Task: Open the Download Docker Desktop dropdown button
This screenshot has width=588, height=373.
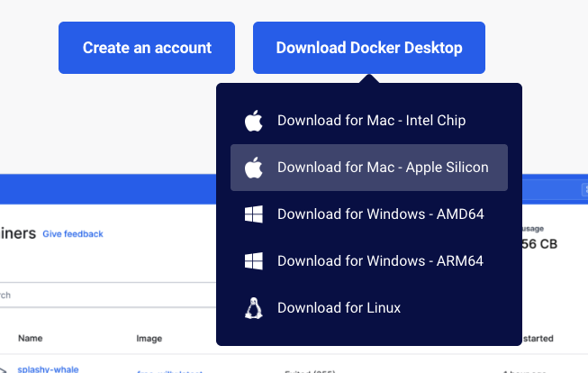Action: point(369,48)
